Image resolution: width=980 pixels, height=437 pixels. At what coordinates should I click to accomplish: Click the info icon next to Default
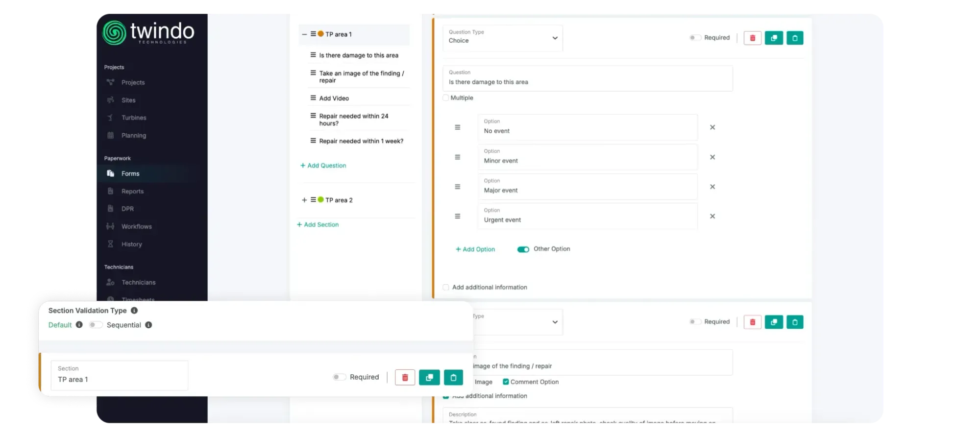coord(79,325)
